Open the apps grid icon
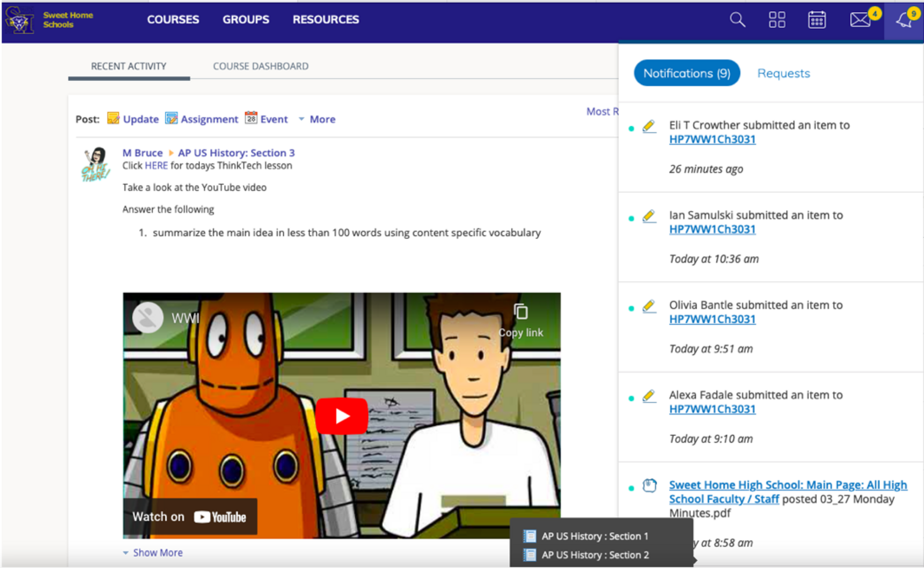Image resolution: width=924 pixels, height=568 pixels. coord(777,20)
